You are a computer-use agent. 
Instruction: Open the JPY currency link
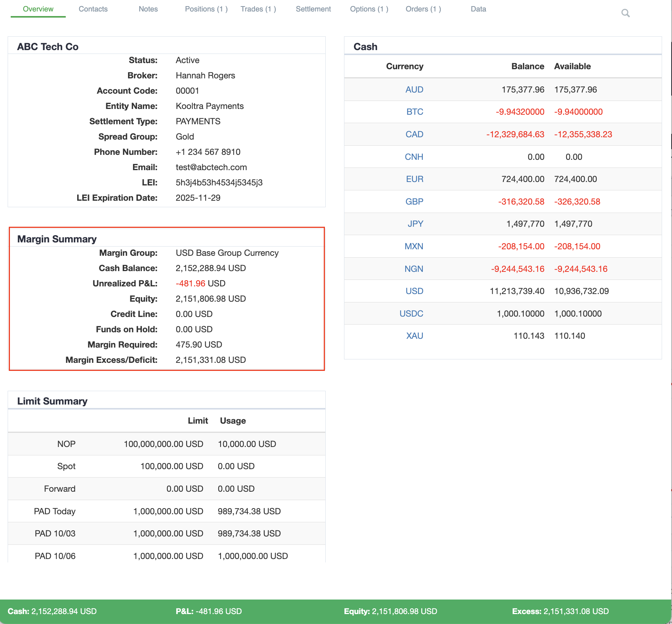click(415, 224)
